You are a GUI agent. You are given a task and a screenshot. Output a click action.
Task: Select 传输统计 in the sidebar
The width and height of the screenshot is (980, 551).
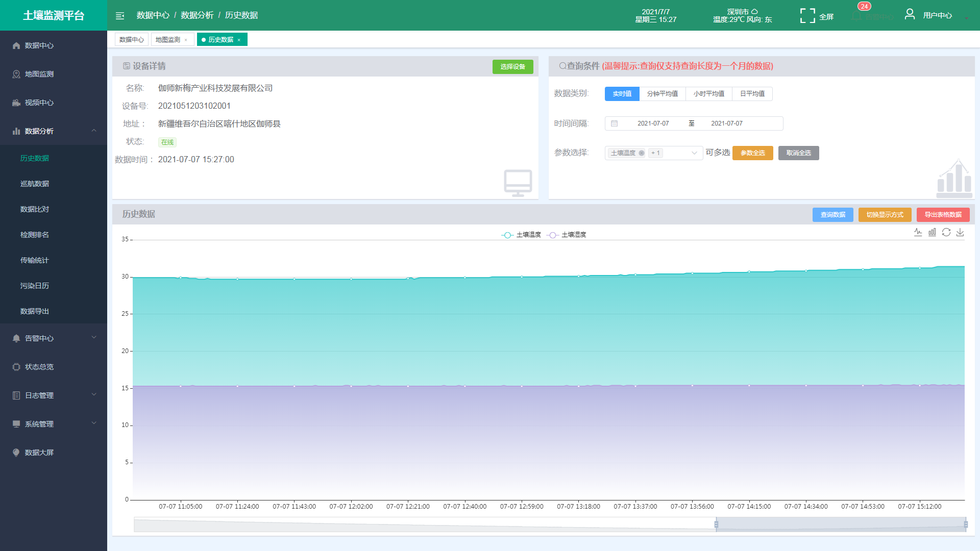pos(54,260)
